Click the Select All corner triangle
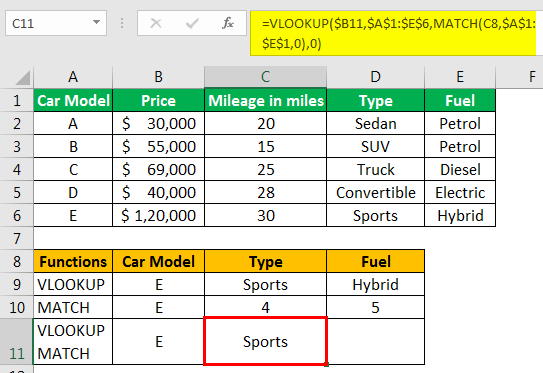 click(23, 78)
